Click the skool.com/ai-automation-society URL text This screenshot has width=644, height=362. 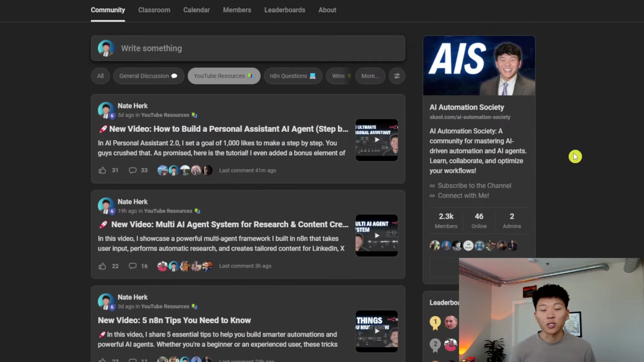[470, 117]
